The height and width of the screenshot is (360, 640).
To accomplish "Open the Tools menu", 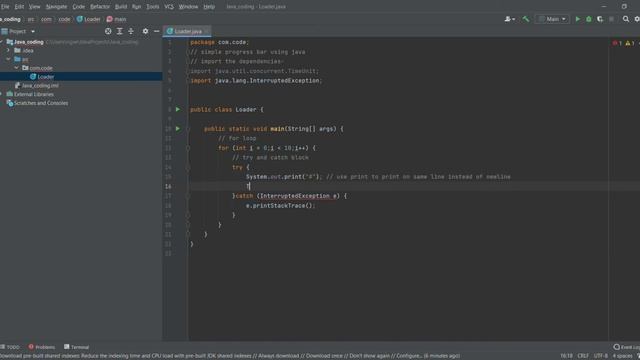I will (x=153, y=7).
